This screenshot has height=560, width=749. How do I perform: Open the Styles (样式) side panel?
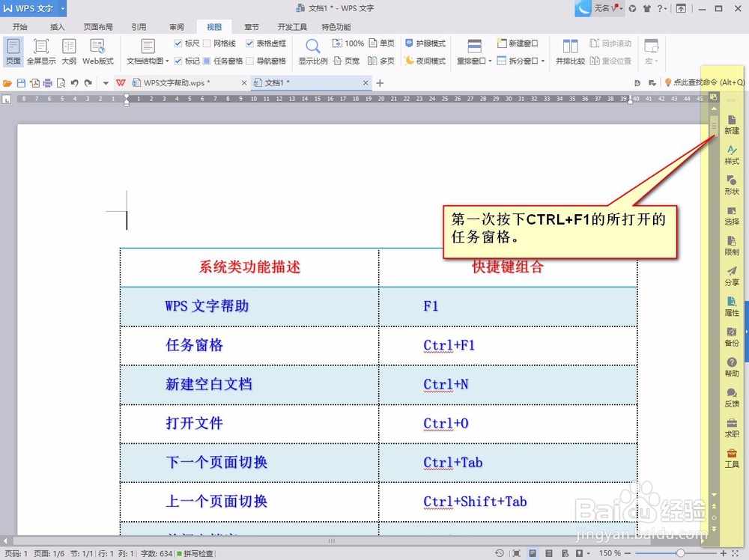tap(731, 155)
